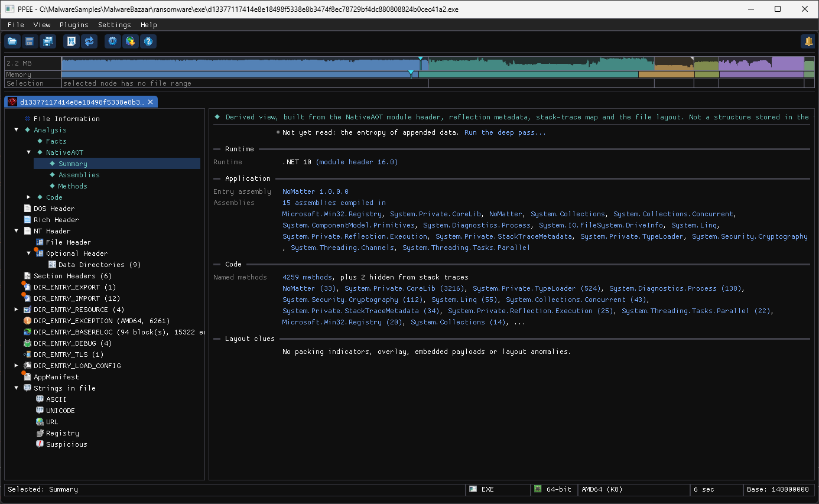Open the hex view toolbar icon
Image resolution: width=819 pixels, height=504 pixels.
pyautogui.click(x=71, y=41)
